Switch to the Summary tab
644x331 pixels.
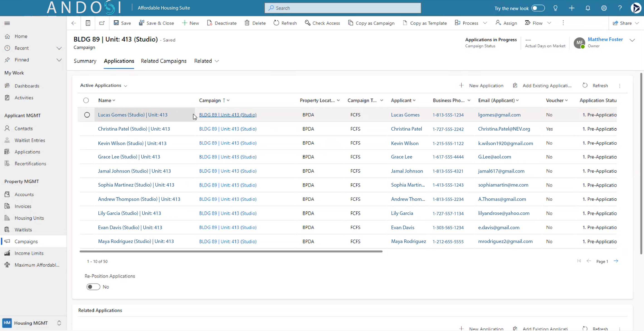point(85,61)
